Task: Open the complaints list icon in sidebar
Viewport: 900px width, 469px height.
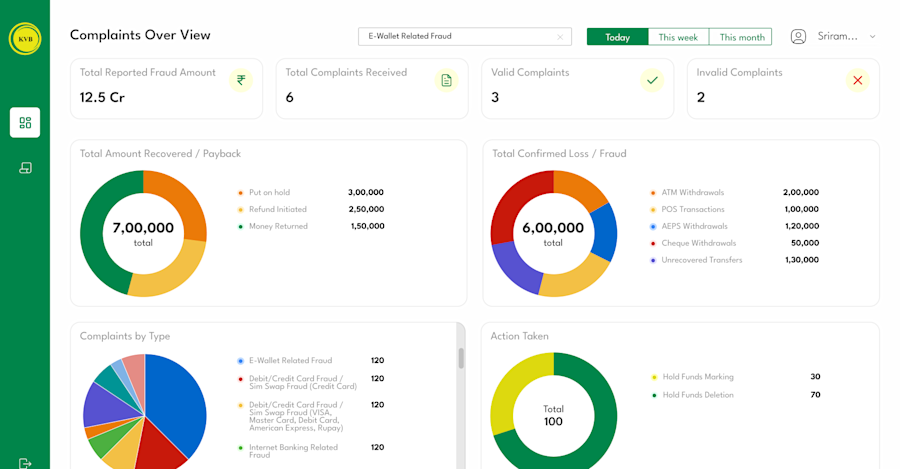Action: (25, 168)
